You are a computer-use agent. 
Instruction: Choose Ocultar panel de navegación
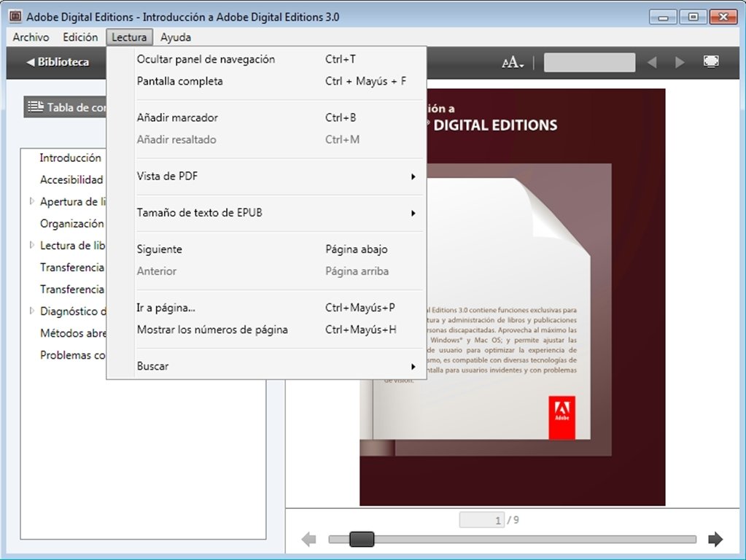coord(266,59)
